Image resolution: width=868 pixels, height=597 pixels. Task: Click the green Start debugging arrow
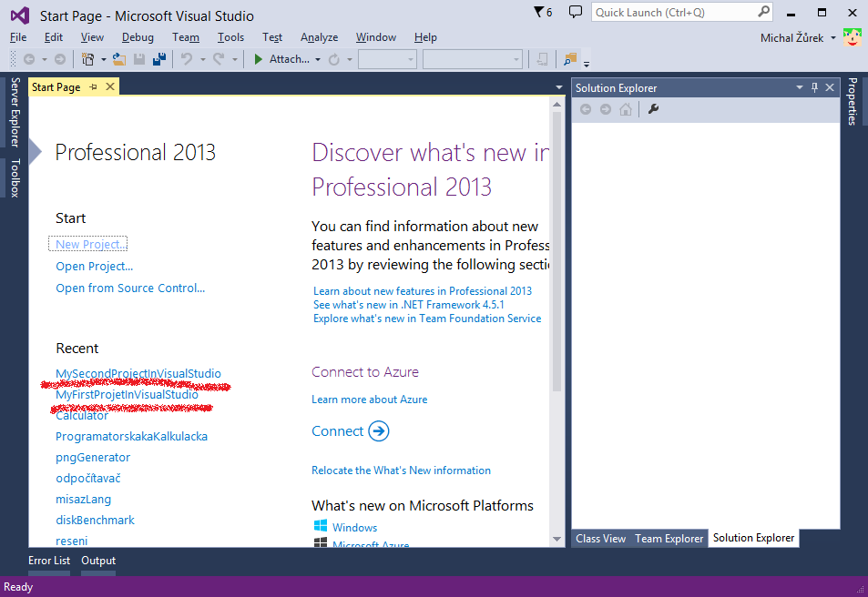pyautogui.click(x=259, y=59)
